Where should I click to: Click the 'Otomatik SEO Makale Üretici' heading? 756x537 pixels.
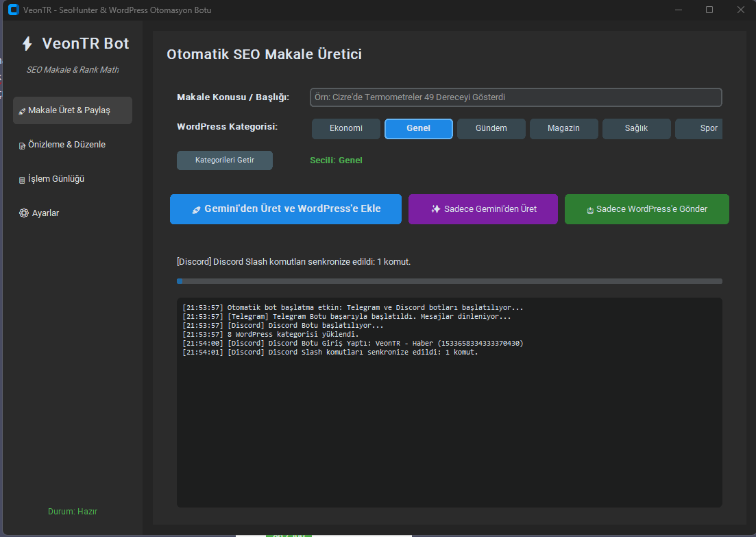point(264,54)
